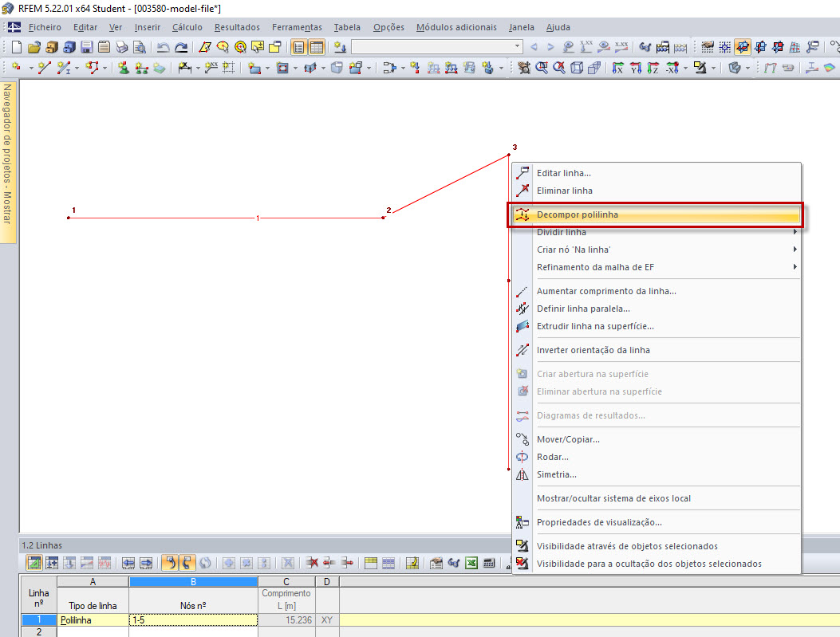Open the dropdown arrow next to New node
The height and width of the screenshot is (637, 840).
tap(30, 68)
